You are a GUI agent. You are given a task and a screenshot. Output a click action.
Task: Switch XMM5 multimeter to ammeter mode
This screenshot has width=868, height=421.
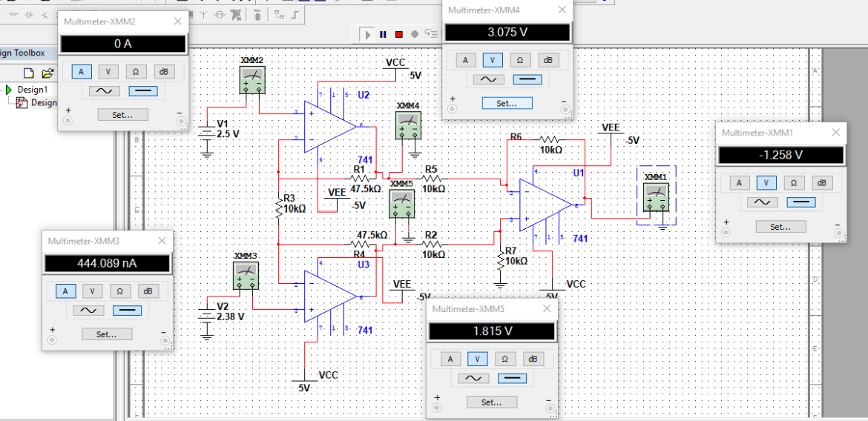pos(450,359)
